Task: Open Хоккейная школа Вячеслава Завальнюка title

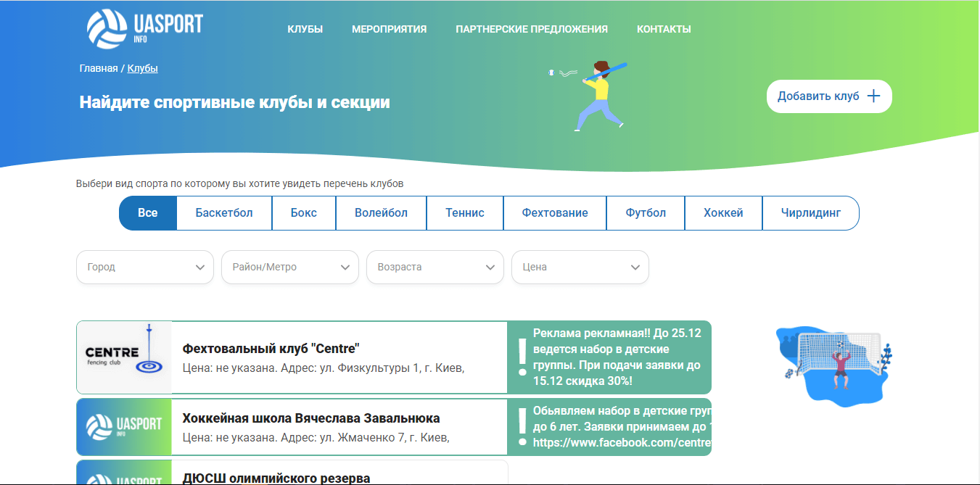Action: click(x=311, y=418)
